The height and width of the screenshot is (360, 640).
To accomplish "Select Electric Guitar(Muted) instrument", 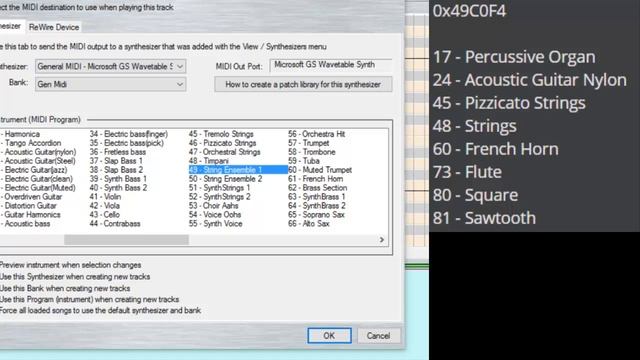I will pos(38,188).
